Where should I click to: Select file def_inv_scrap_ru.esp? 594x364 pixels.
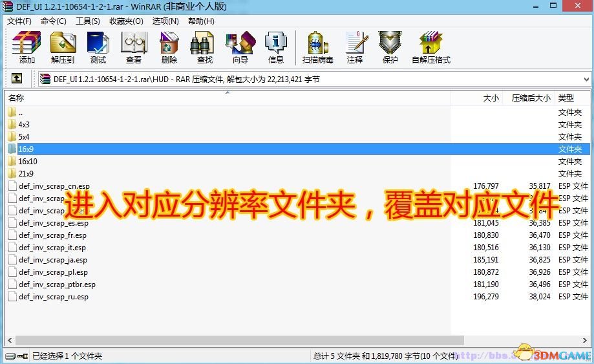point(299,297)
